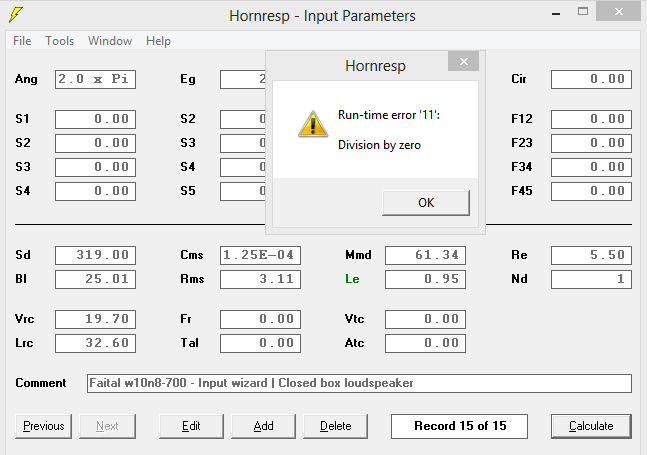The height and width of the screenshot is (455, 647).
Task: Close the Hornresp error dialog
Action: (463, 61)
